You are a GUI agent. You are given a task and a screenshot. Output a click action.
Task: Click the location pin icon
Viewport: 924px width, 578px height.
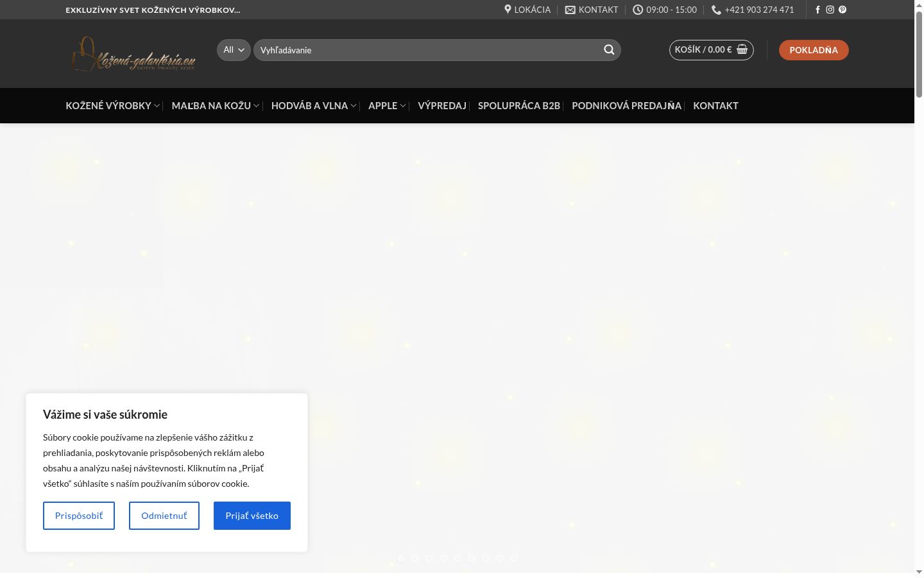[508, 10]
